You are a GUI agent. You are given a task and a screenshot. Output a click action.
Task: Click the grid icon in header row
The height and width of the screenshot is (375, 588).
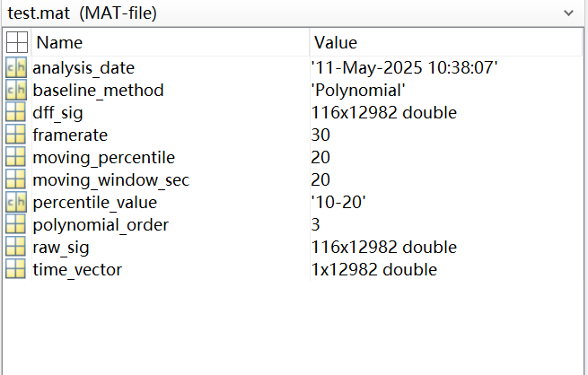tap(15, 42)
